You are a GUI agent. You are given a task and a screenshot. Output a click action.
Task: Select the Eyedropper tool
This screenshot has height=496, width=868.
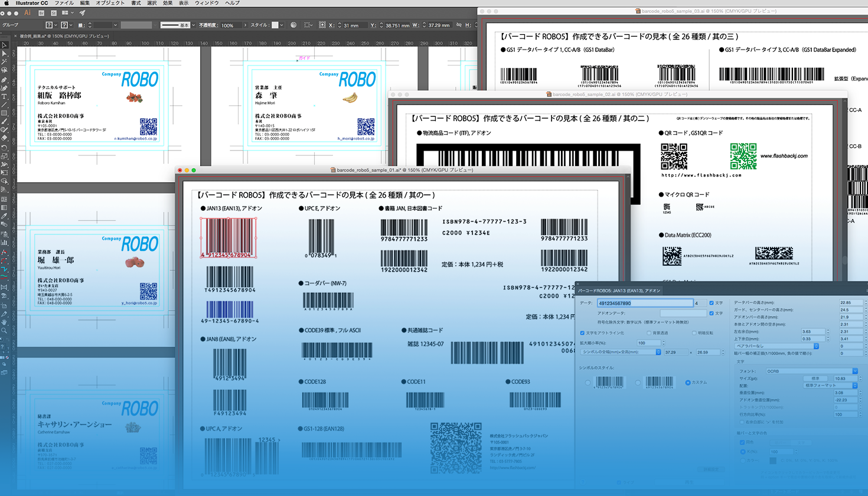click(4, 216)
